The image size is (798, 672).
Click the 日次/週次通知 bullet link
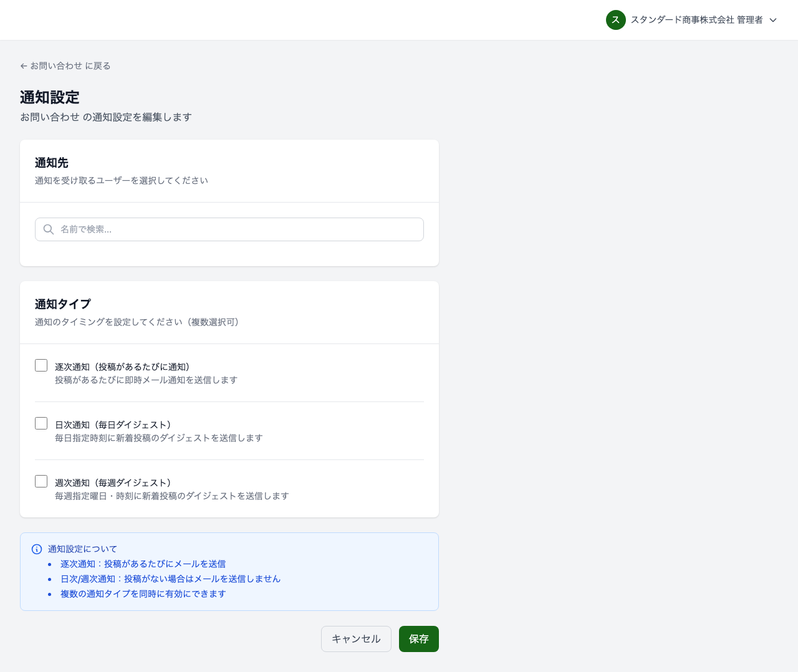[x=170, y=579]
